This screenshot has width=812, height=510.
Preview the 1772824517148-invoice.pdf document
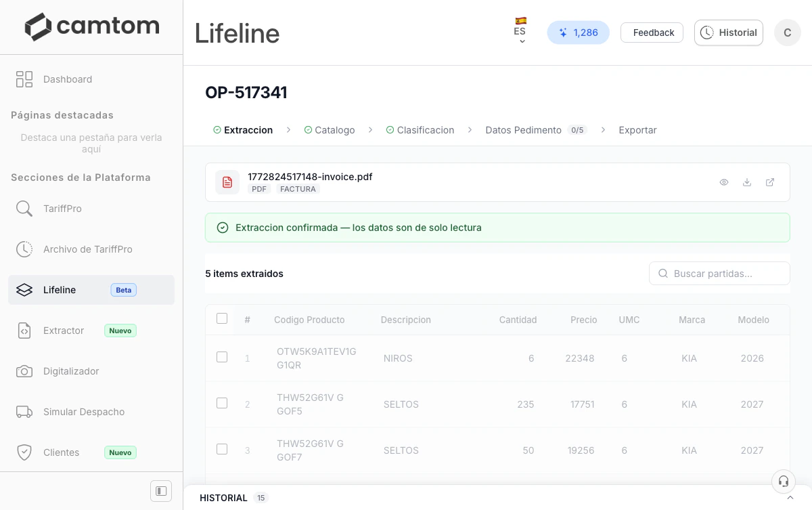tap(723, 182)
